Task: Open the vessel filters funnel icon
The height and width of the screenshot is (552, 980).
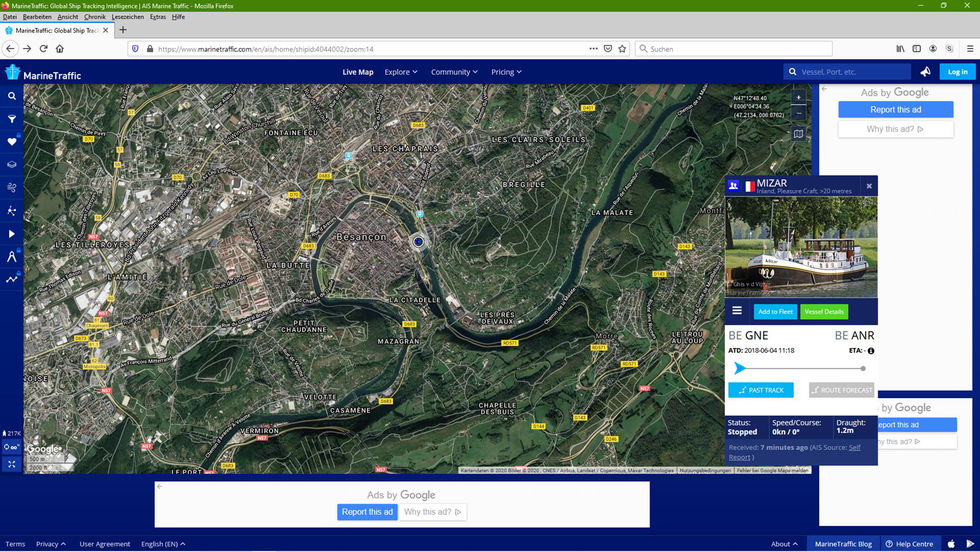Action: [11, 119]
